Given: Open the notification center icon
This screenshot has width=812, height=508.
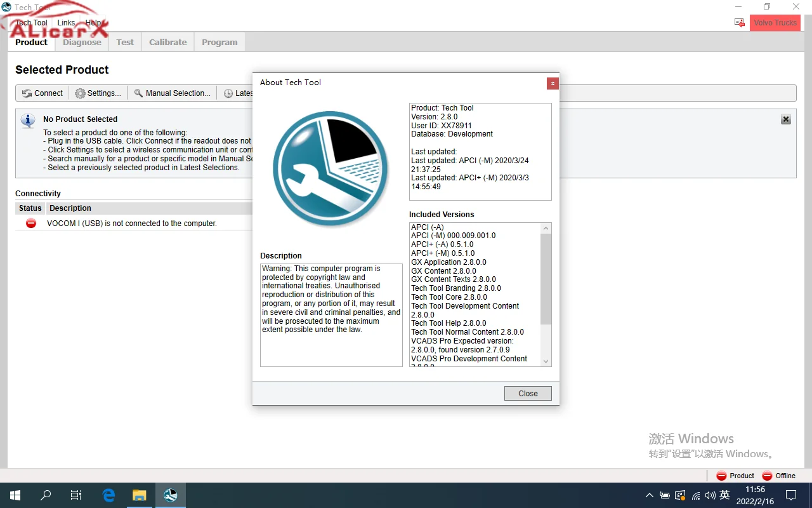Looking at the screenshot, I should pos(791,495).
